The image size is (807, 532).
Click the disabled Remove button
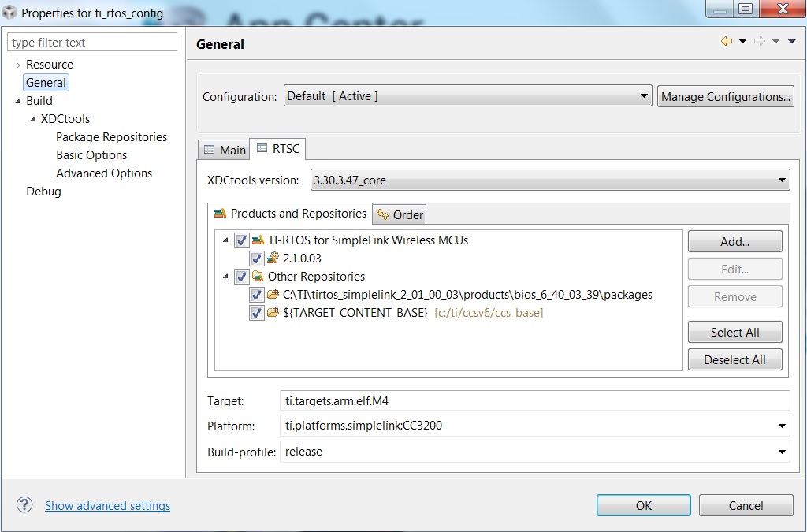coord(735,297)
